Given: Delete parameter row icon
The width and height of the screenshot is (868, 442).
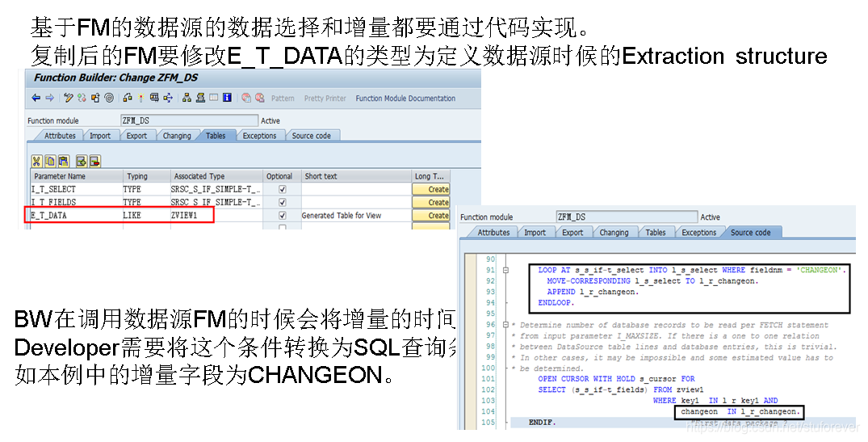Looking at the screenshot, I should [94, 161].
